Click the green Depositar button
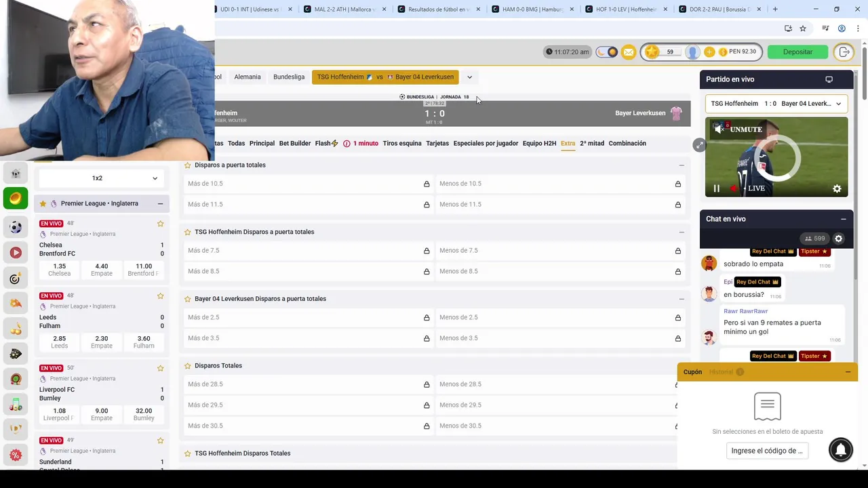This screenshot has height=488, width=868. click(797, 52)
